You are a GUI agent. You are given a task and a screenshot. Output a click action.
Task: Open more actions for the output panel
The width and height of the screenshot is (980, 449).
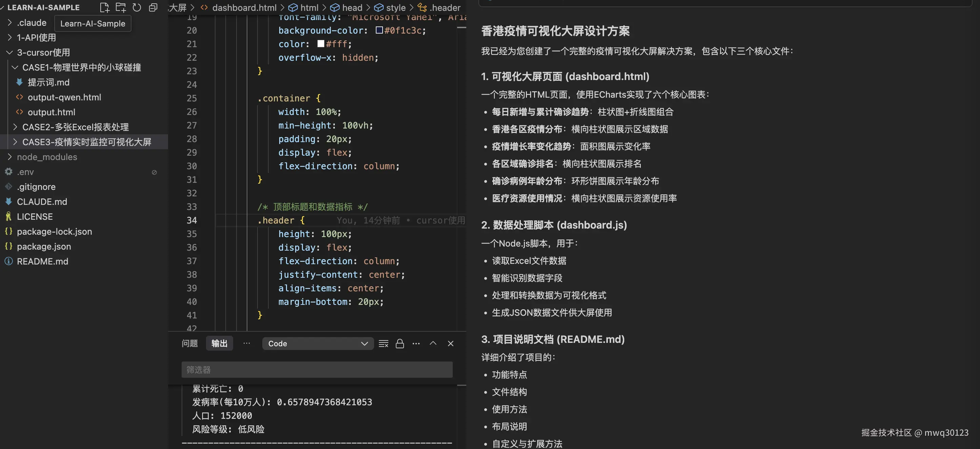[416, 343]
